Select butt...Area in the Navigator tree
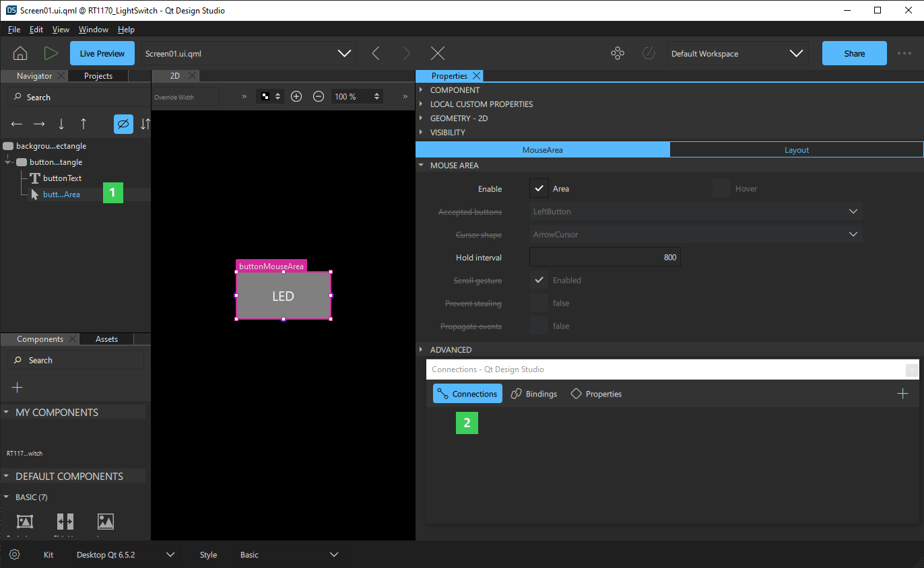 pyautogui.click(x=63, y=194)
